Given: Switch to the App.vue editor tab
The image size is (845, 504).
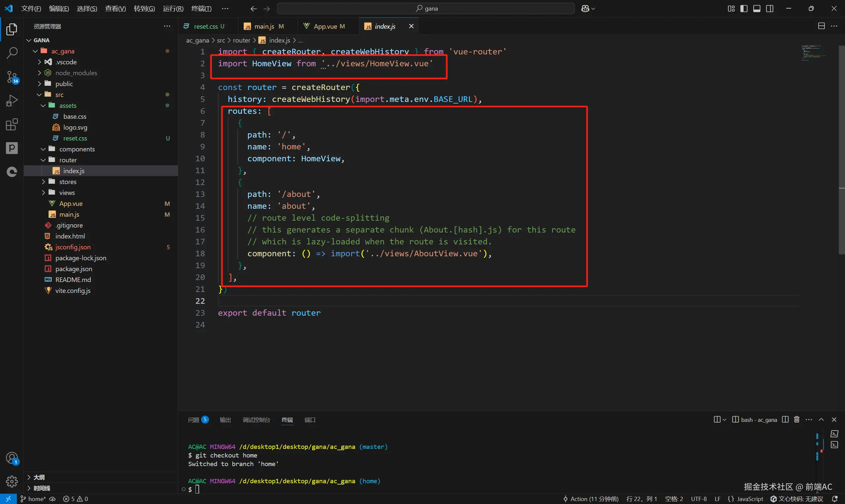Looking at the screenshot, I should [325, 26].
